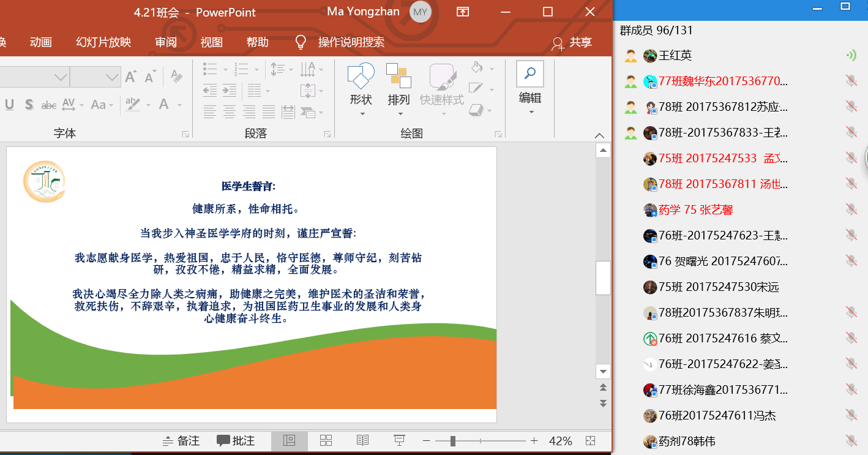
Task: Open the 审阅 ribbon tab
Action: tap(166, 42)
